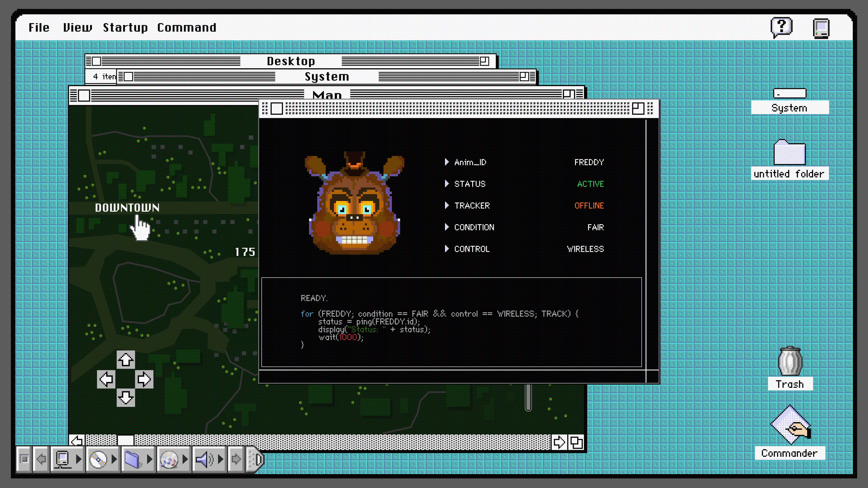Open the Command menu
868x488 pixels.
pyautogui.click(x=187, y=27)
